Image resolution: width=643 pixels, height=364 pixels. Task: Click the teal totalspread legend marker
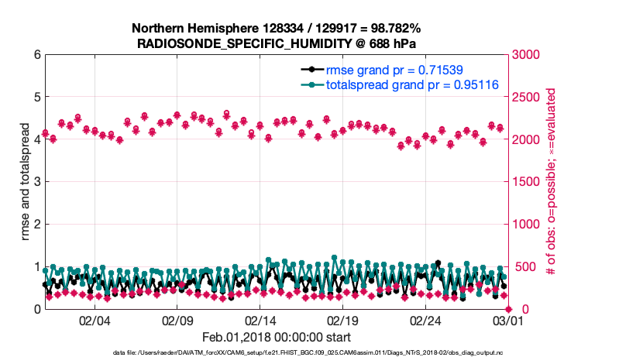(x=311, y=85)
